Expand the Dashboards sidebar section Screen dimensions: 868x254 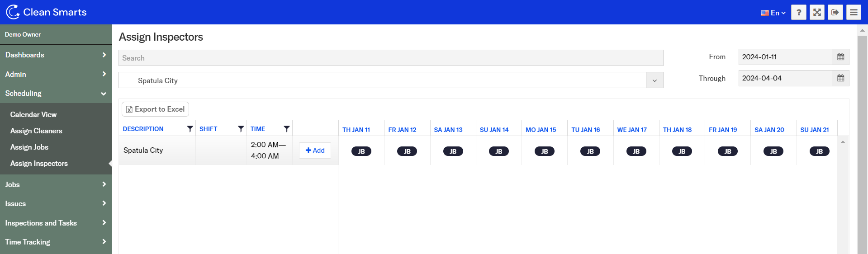(56, 55)
